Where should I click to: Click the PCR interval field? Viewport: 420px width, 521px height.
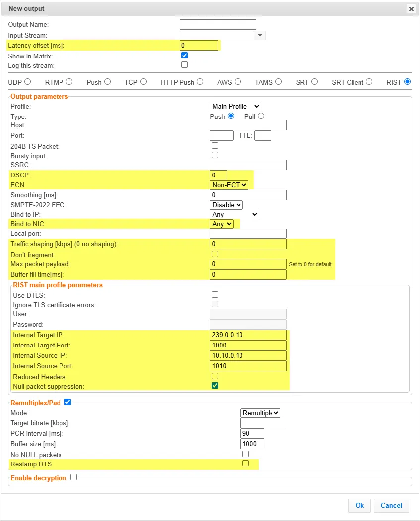(x=252, y=434)
